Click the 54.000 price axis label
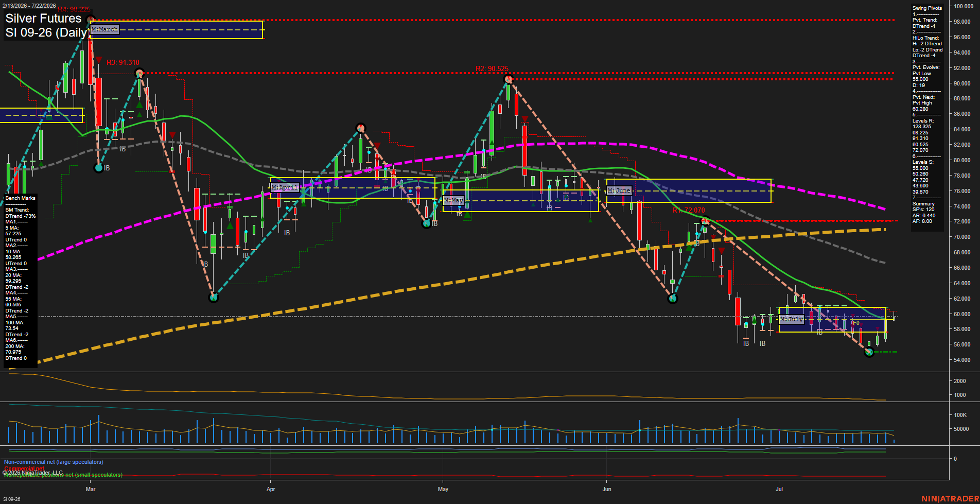Image resolution: width=980 pixels, height=504 pixels. click(962, 360)
